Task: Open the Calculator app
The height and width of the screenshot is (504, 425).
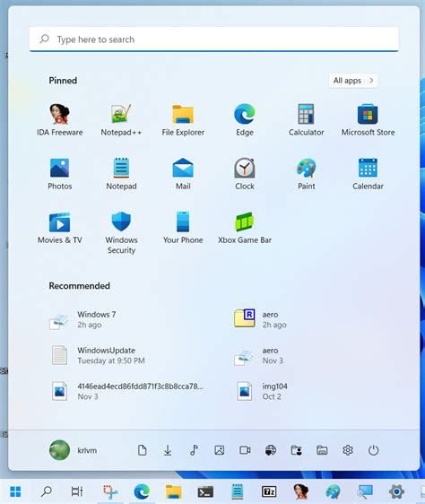Action: pos(307,119)
